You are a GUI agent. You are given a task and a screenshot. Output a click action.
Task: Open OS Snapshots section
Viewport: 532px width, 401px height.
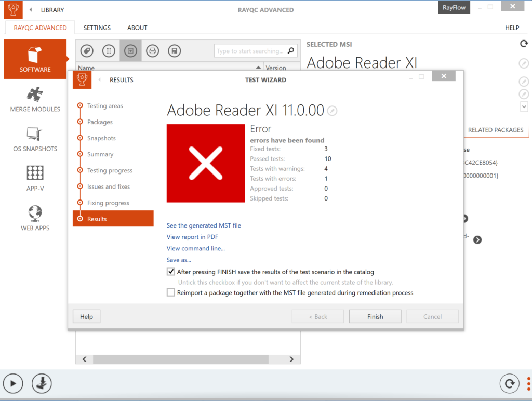(35, 139)
